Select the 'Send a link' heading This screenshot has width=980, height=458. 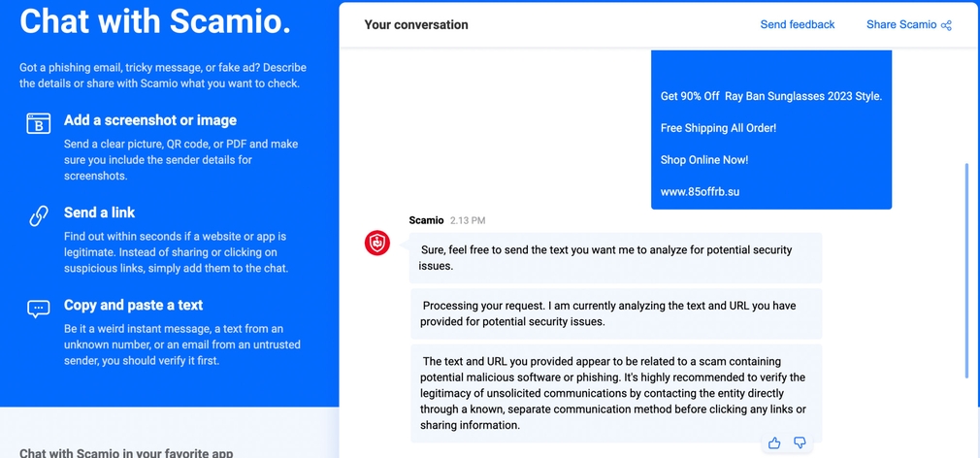100,213
